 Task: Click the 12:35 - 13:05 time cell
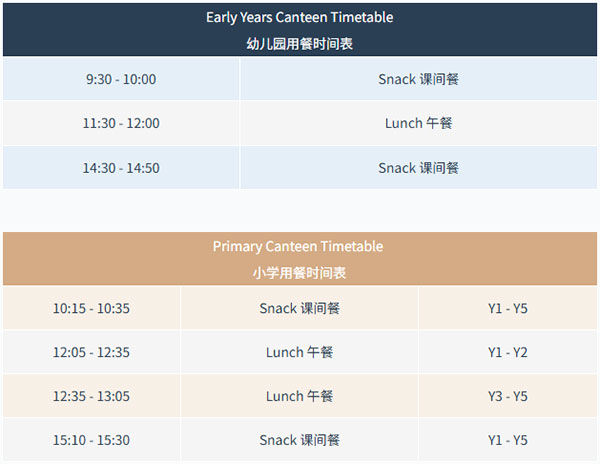pos(91,396)
